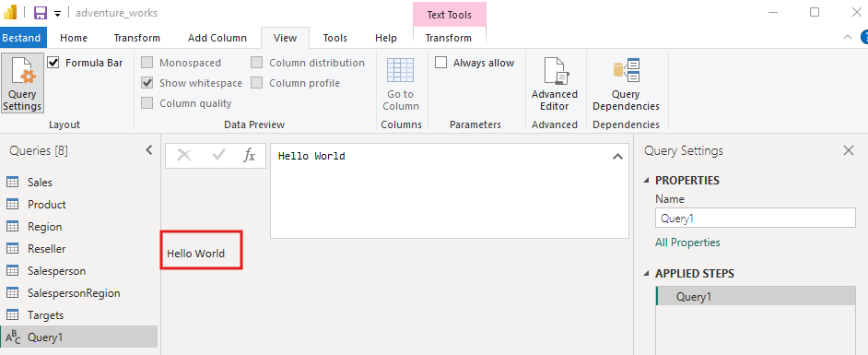Collapse the formula bar with the up chevron
Screen dimensions: 868x355
click(x=617, y=157)
